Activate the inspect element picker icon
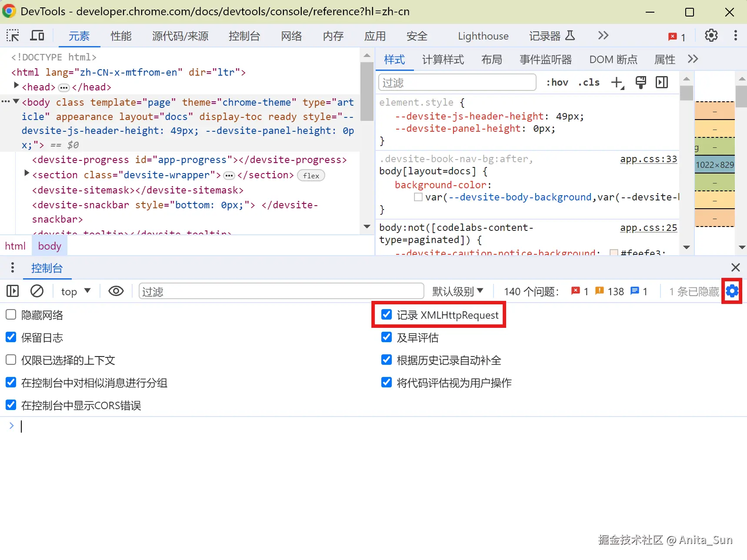 (13, 36)
